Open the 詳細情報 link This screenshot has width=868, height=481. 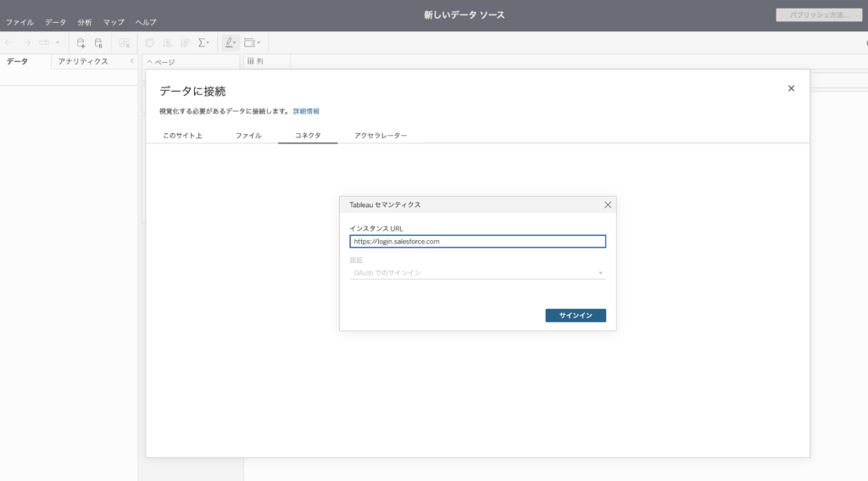coord(306,111)
